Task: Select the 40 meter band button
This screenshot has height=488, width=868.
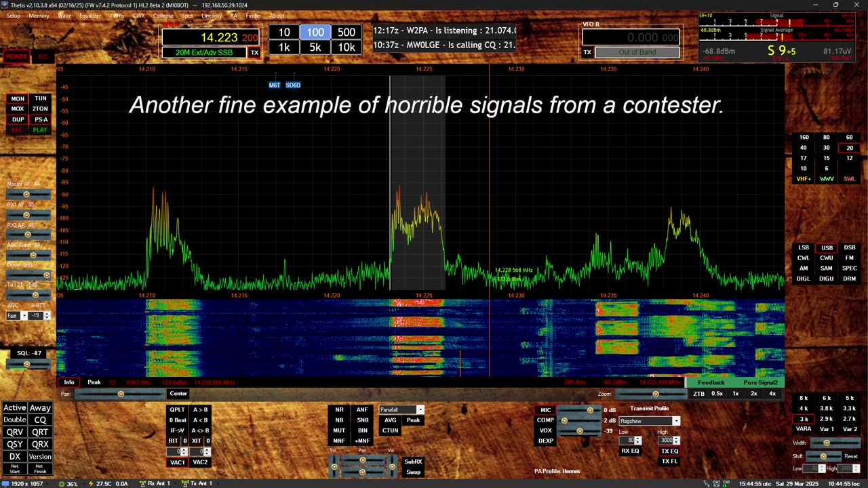Action: click(804, 148)
